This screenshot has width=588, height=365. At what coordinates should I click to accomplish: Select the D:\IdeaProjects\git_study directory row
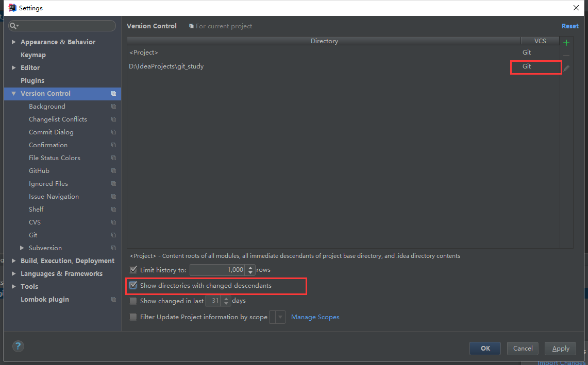[309, 66]
